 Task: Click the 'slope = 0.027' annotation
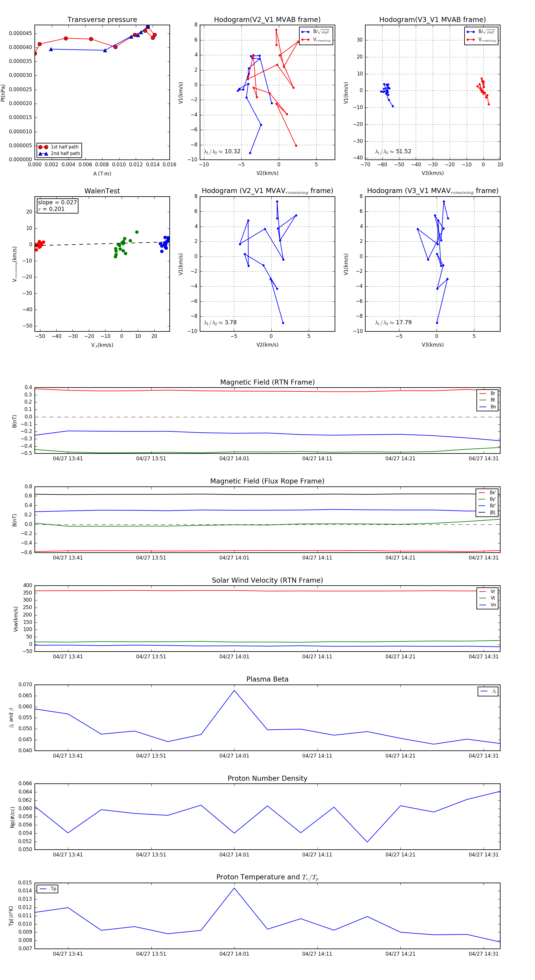coord(57,203)
